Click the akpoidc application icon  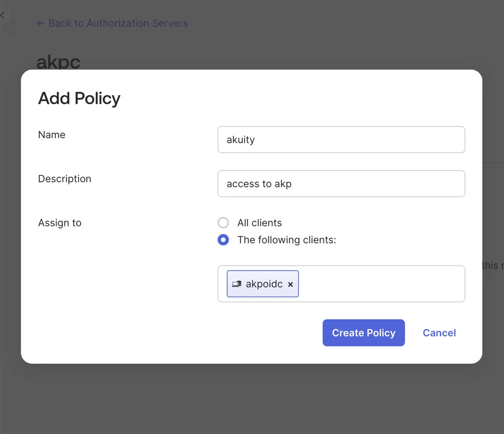click(x=237, y=284)
